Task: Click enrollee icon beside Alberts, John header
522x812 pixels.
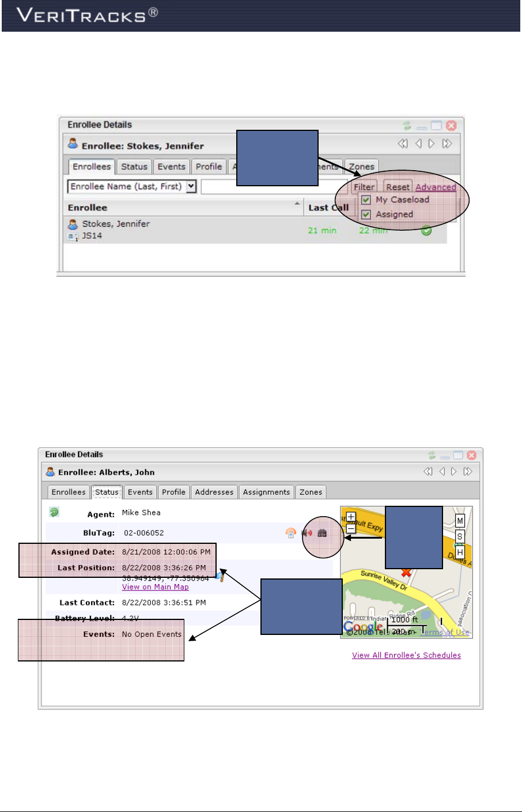Action: [x=51, y=472]
